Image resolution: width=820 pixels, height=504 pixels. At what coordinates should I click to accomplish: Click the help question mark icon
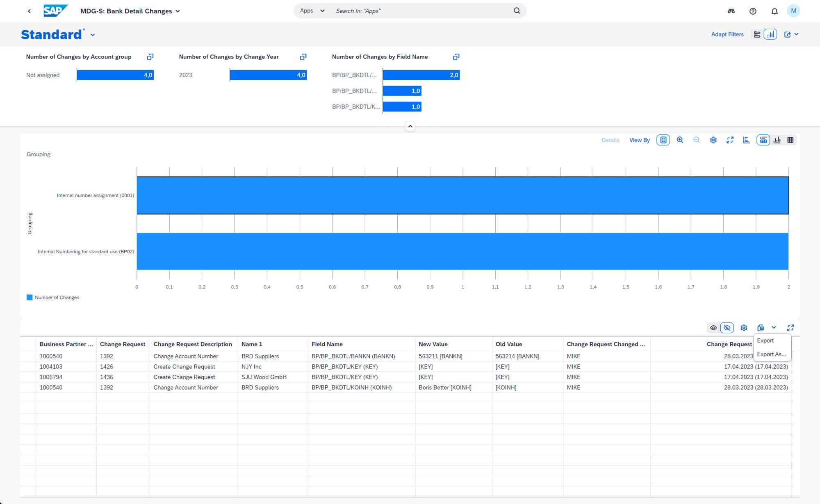pos(753,11)
